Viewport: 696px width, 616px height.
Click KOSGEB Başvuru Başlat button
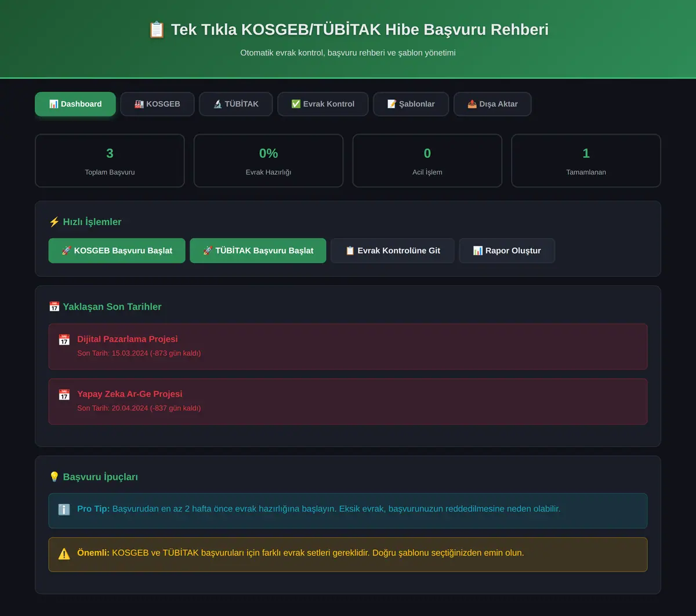point(117,251)
